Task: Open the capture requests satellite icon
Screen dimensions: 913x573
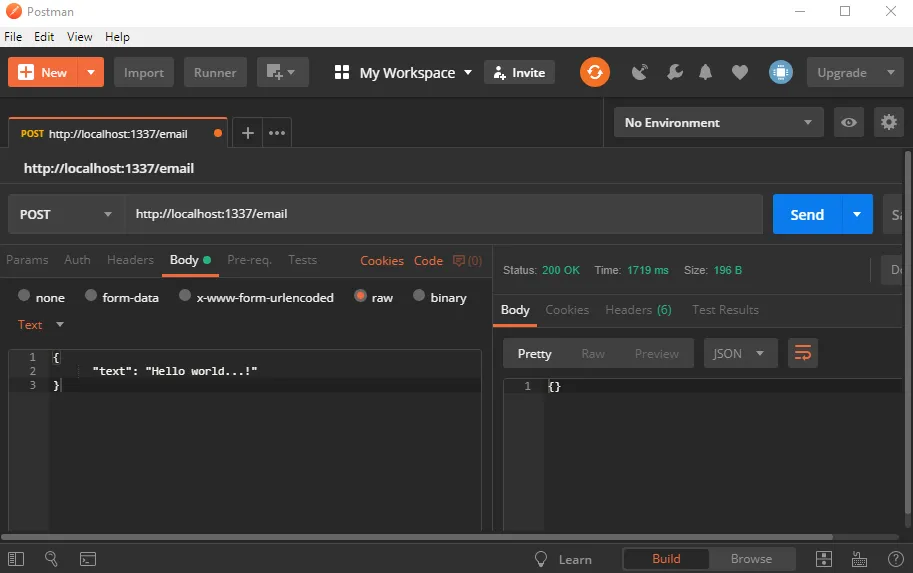Action: [x=640, y=72]
